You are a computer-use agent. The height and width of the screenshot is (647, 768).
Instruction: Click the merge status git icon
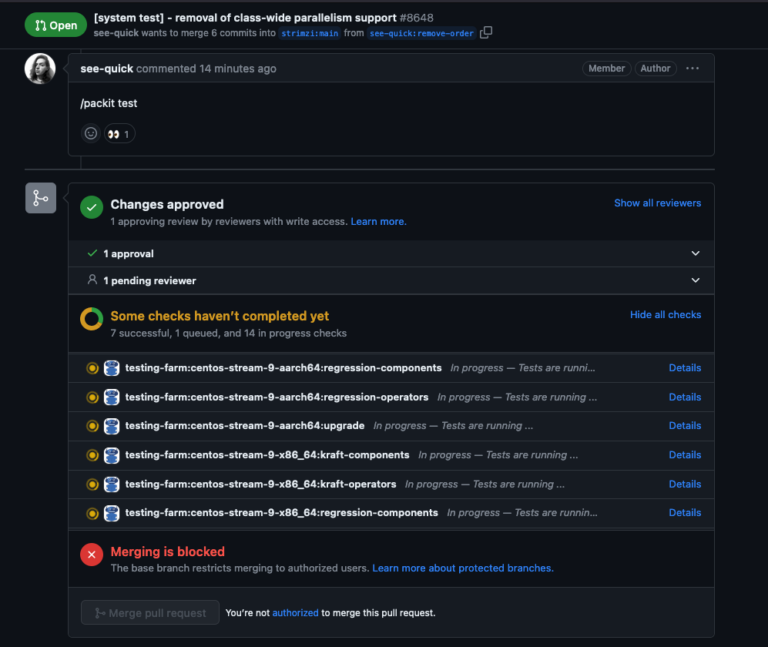40,198
